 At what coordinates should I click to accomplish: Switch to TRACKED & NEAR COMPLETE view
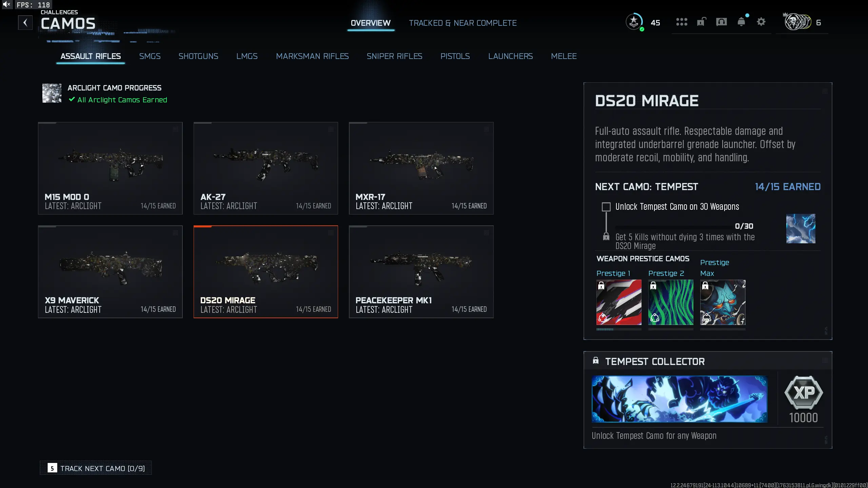coord(463,23)
